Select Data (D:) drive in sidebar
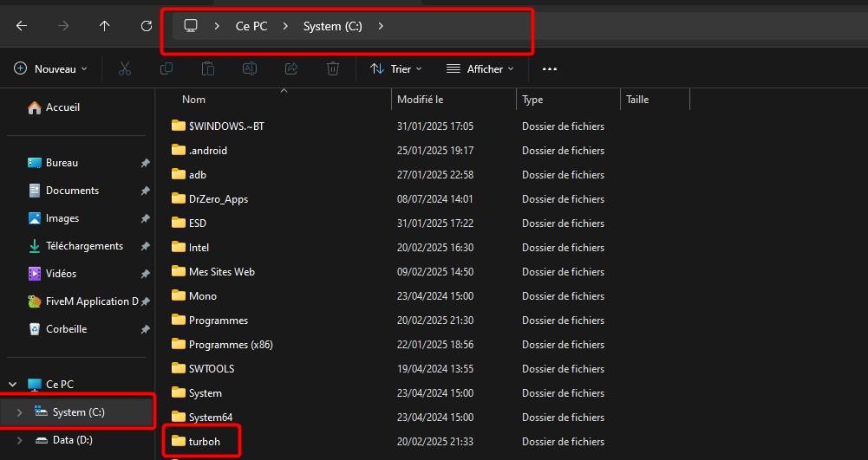This screenshot has height=460, width=868. (63, 440)
